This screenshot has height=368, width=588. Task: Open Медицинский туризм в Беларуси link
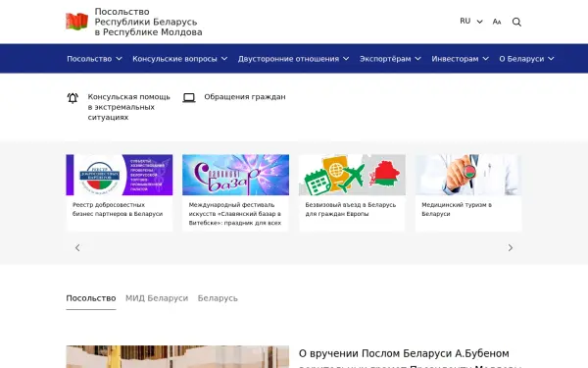click(457, 210)
